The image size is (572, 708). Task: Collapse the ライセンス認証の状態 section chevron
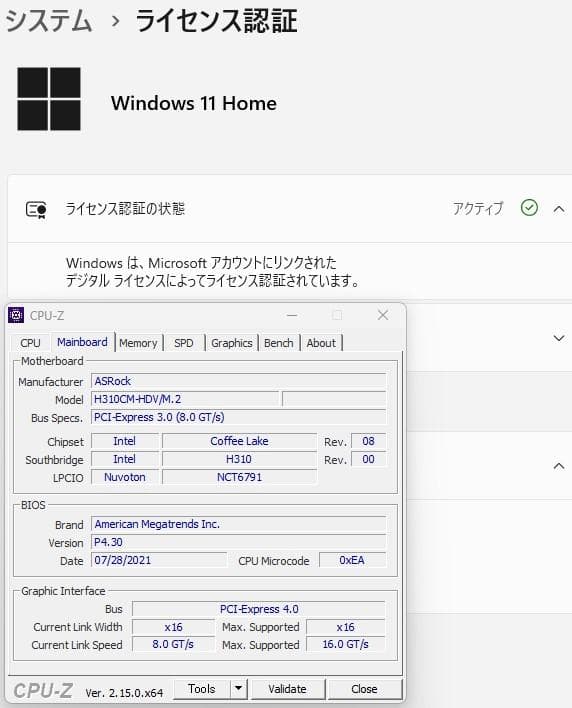pos(559,209)
